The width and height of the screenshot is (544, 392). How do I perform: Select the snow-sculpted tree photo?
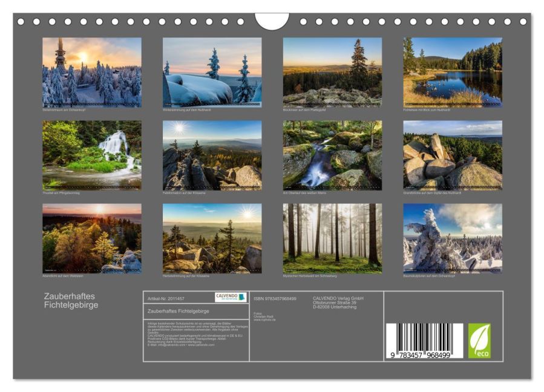pyautogui.click(x=453, y=238)
